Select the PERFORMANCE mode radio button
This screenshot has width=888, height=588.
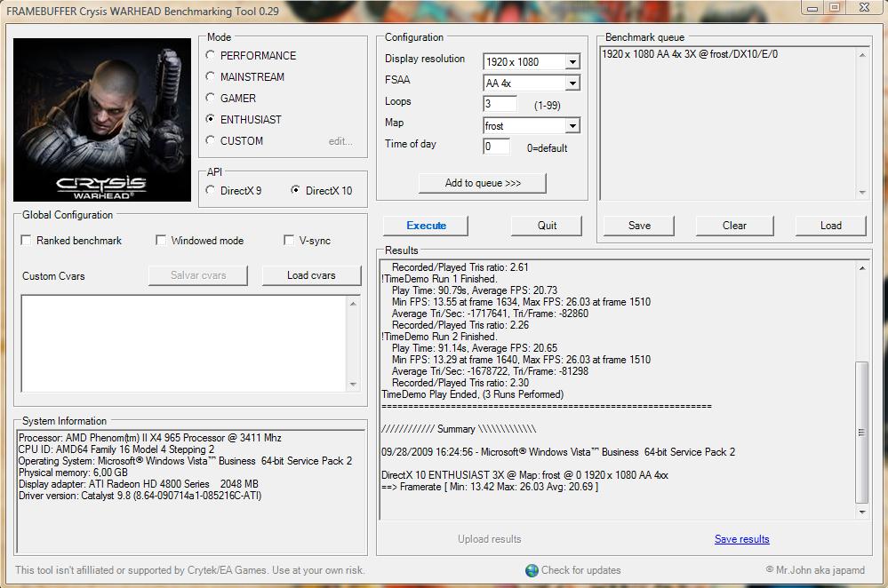click(x=210, y=55)
